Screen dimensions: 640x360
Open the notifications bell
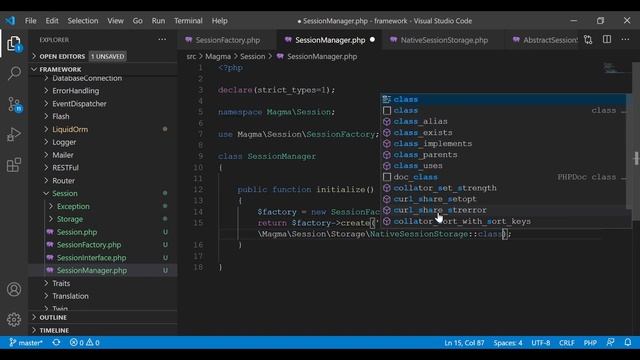(x=628, y=342)
